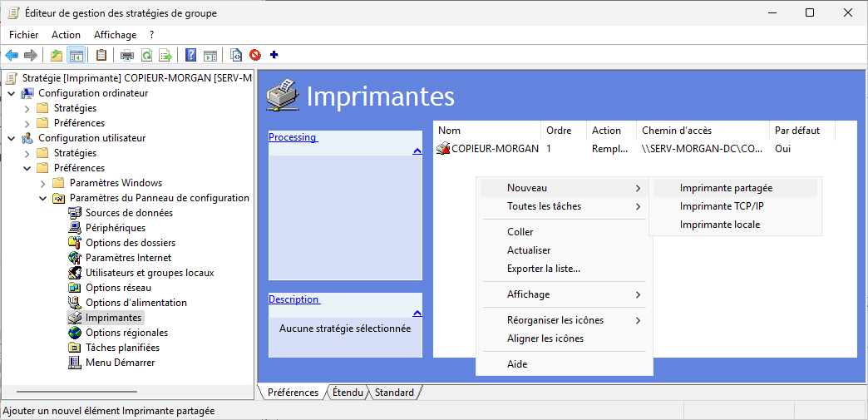Open Help via blue question mark icon
868x420 pixels.
pyautogui.click(x=191, y=56)
